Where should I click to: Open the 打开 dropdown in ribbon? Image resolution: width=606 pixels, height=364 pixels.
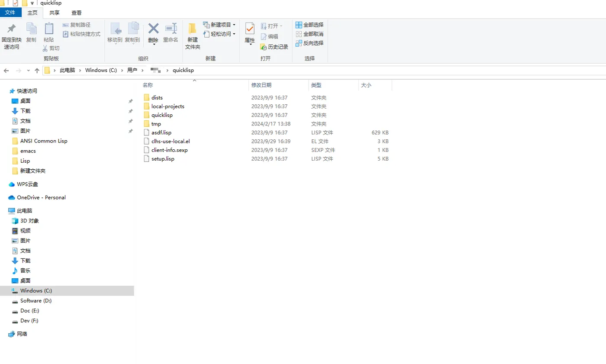click(x=272, y=26)
